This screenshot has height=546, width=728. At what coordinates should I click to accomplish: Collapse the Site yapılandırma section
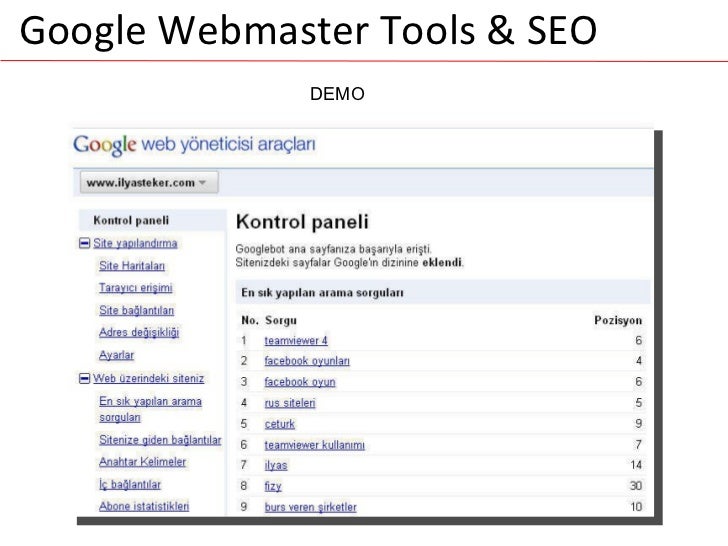(x=84, y=243)
